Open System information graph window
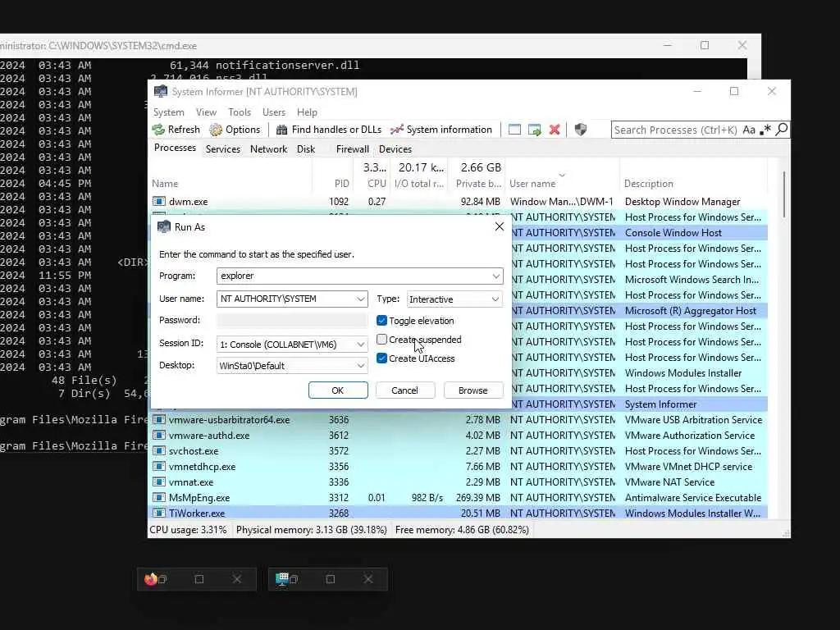840x630 pixels. pos(441,130)
